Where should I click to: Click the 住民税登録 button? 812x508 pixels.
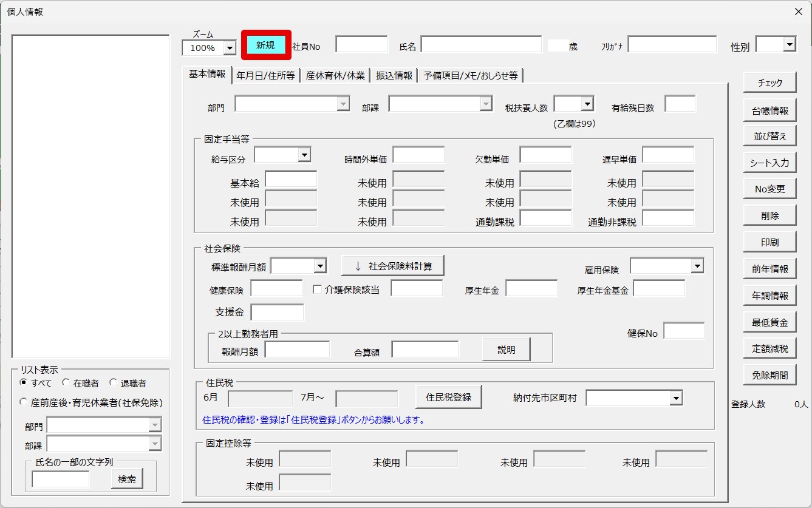coord(448,397)
